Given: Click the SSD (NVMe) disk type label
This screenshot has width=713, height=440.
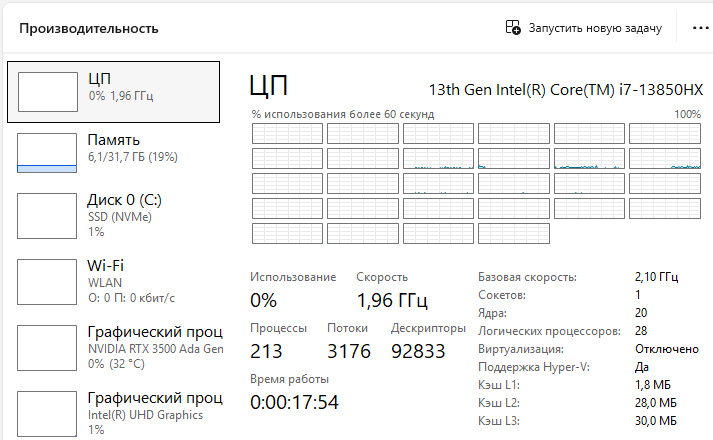Looking at the screenshot, I should pyautogui.click(x=120, y=217).
